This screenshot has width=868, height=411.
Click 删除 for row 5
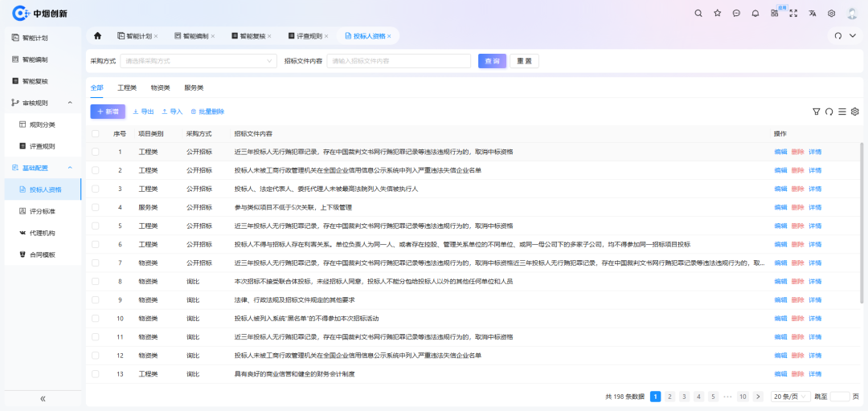click(798, 226)
